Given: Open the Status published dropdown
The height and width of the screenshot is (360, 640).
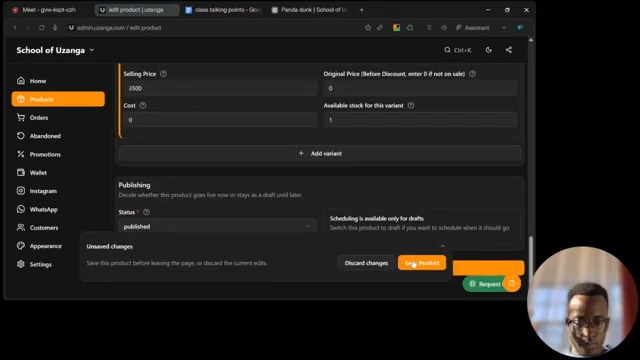Looking at the screenshot, I should coord(217,226).
